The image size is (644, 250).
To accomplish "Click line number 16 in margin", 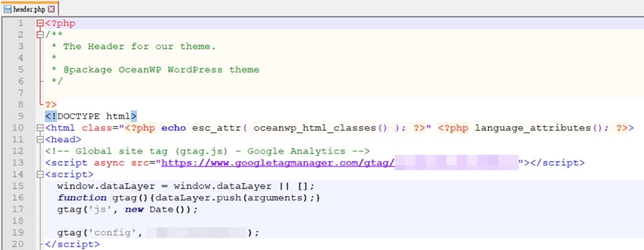I will tap(18, 198).
